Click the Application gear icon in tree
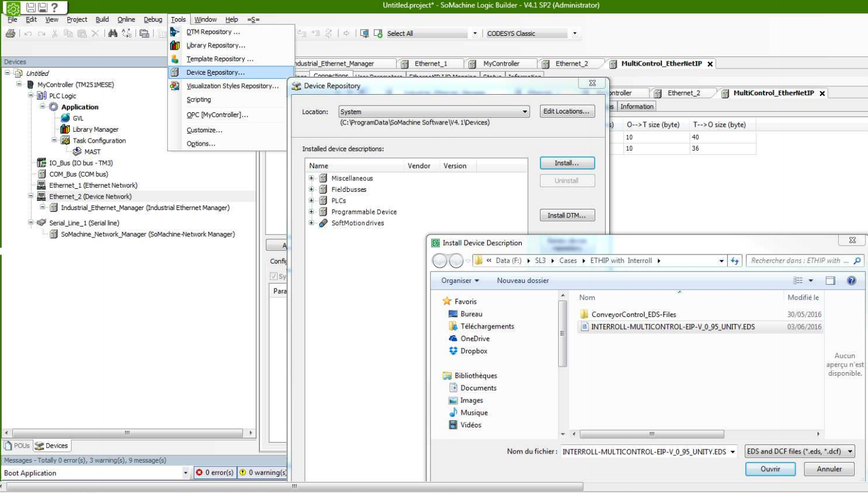The height and width of the screenshot is (493, 868). pyautogui.click(x=53, y=107)
